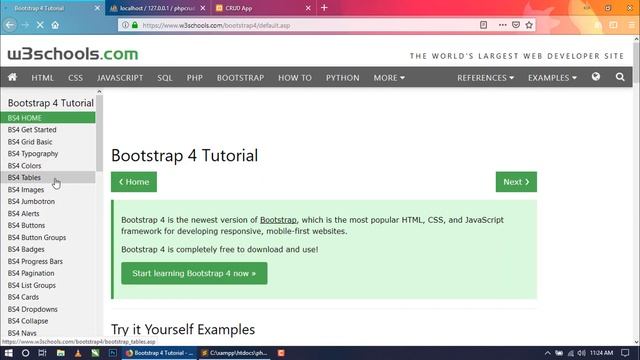Image resolution: width=640 pixels, height=360 pixels.
Task: Open PHP in the top navbar
Action: (195, 78)
